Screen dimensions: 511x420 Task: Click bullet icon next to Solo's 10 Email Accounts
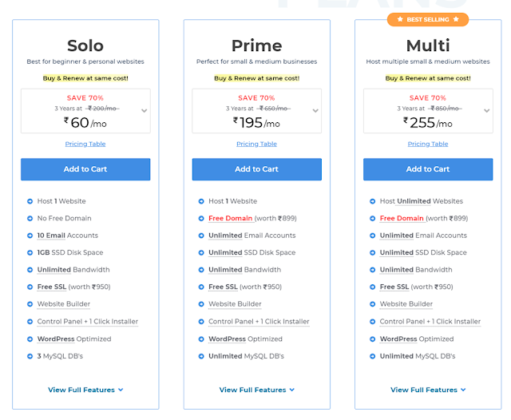tap(30, 236)
